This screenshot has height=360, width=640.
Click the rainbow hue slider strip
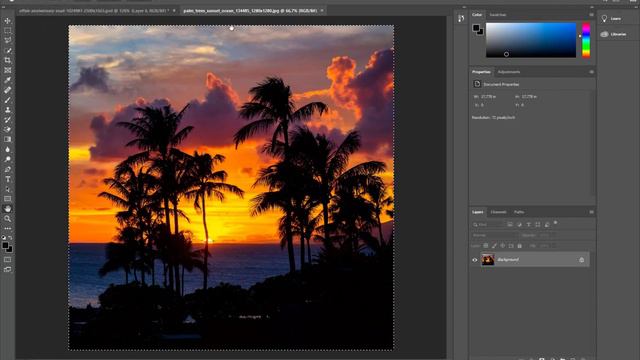coord(586,40)
